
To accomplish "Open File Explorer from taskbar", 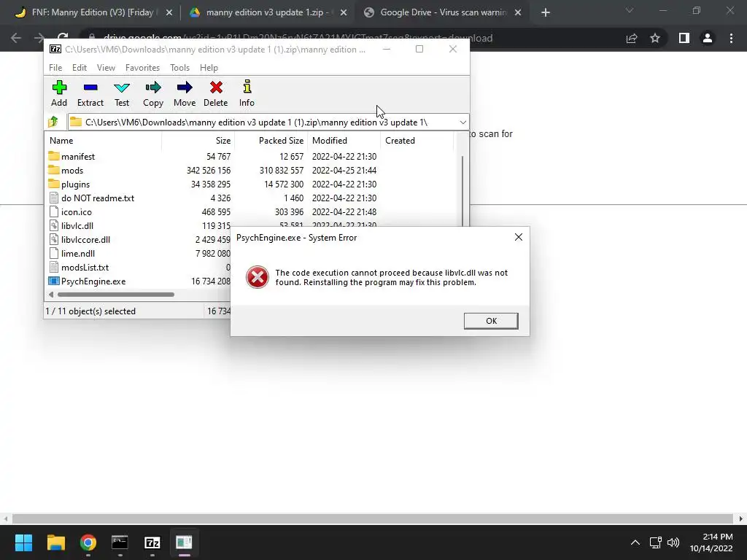I will pos(55,542).
